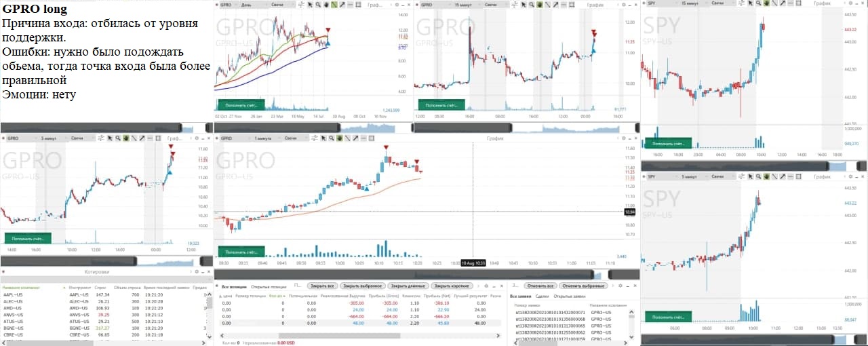Select BGNE-US row in quotes list
868x346 pixels.
coord(105,328)
